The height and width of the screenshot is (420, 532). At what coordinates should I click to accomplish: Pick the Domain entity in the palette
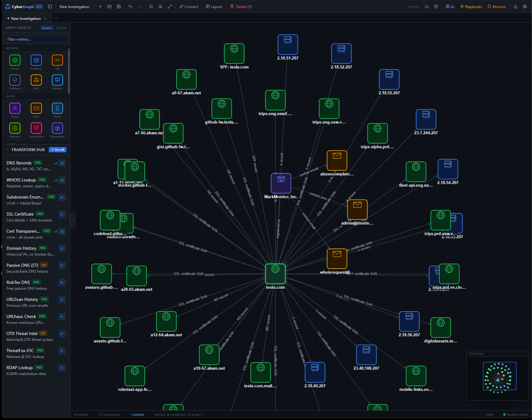pos(15,62)
